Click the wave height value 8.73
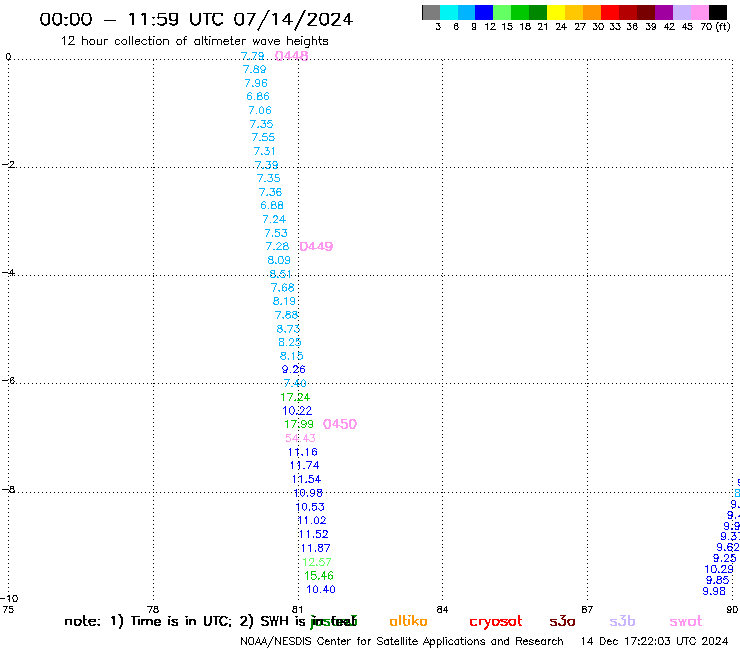This screenshot has height=650, width=740. coord(288,329)
